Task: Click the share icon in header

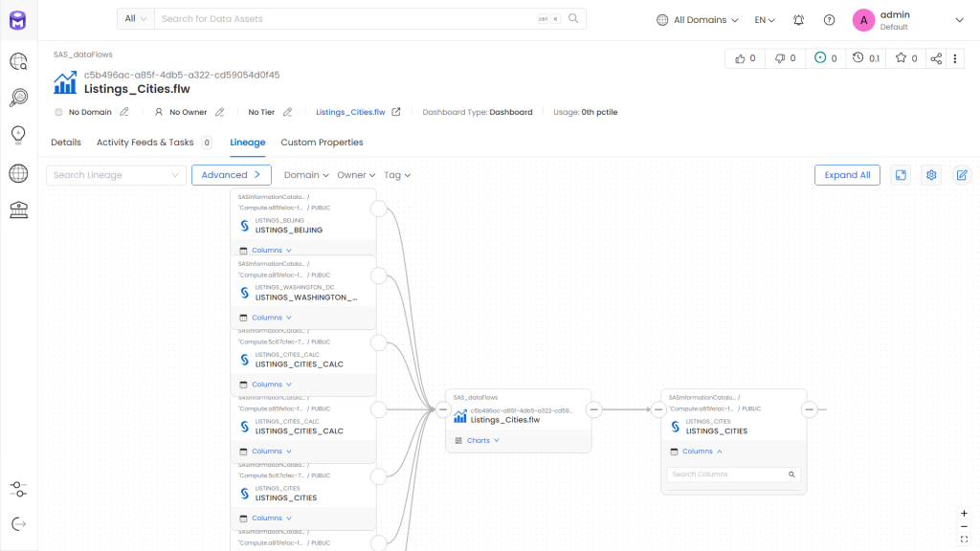Action: tap(936, 58)
